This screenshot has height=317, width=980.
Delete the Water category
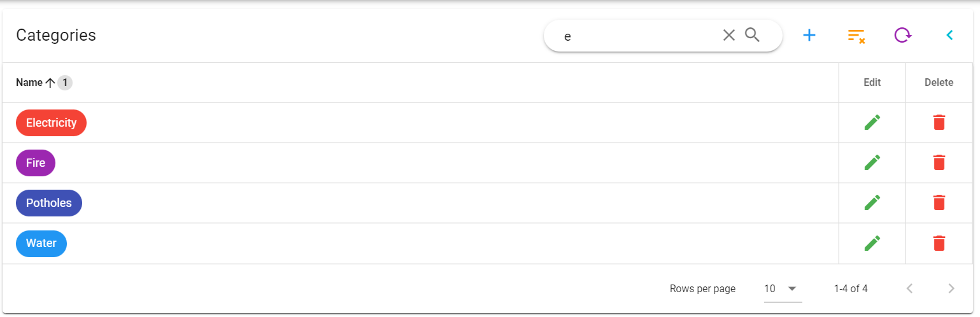click(939, 243)
